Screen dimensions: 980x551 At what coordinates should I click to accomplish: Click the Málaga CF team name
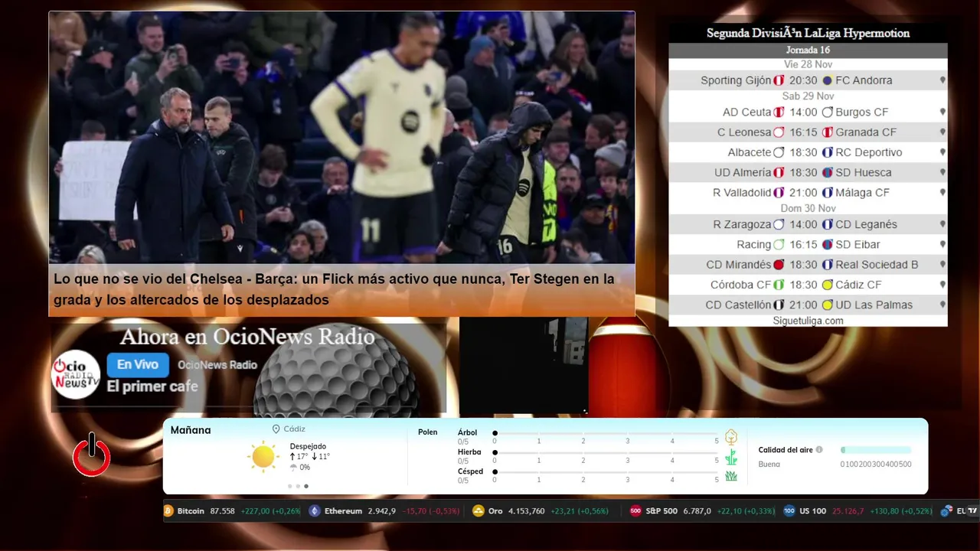coord(862,193)
